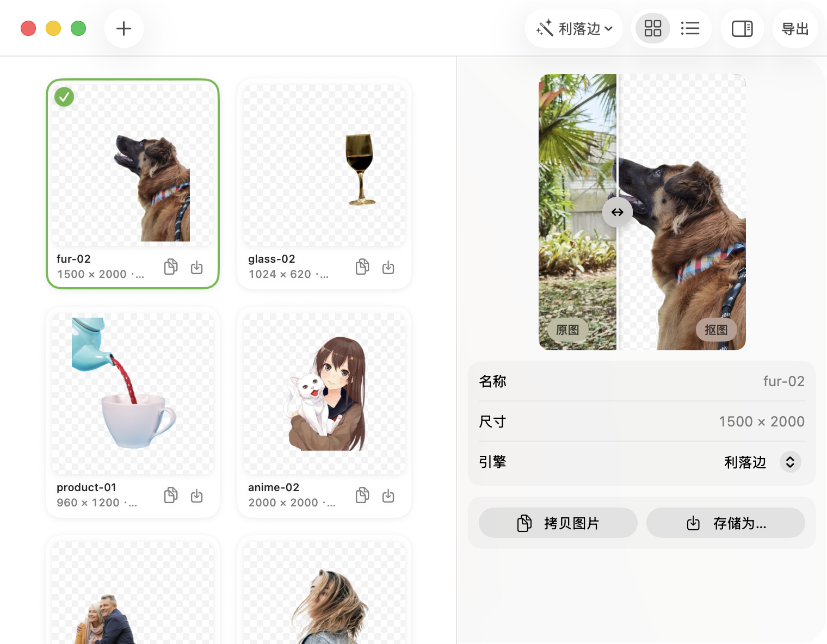Open the 引擎 engine stepper in inspector
The width and height of the screenshot is (827, 644).
click(x=791, y=462)
